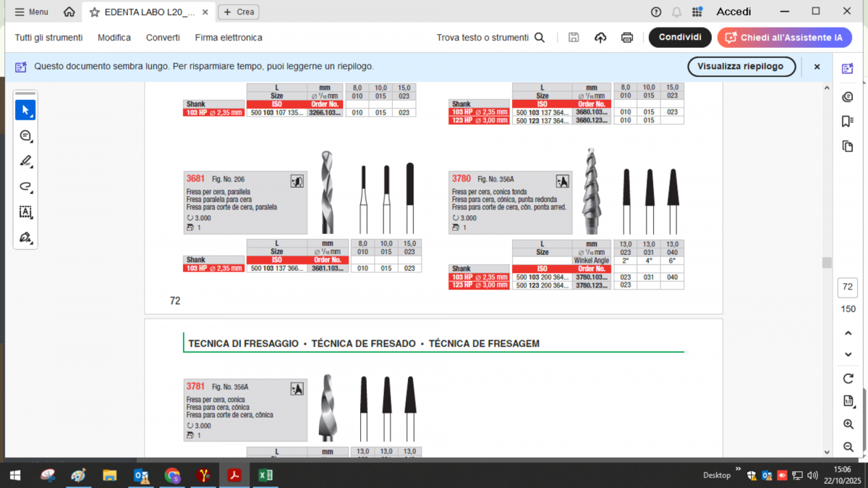This screenshot has height=488, width=868.
Task: Switch to the Firma elettronica tab
Action: coord(229,38)
